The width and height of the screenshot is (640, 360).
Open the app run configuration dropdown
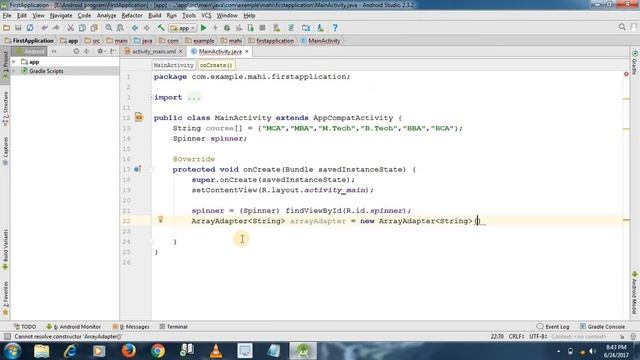pos(183,28)
